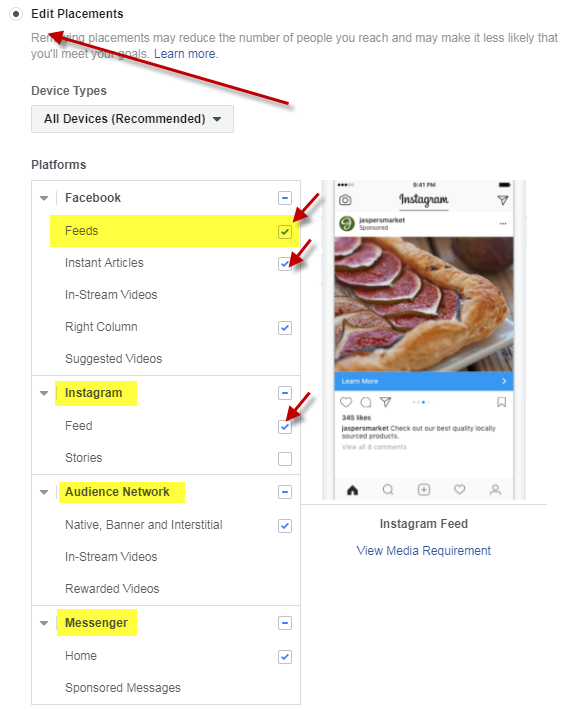Enable the Instagram Stories checkbox
Image resolution: width=580 pixels, height=710 pixels.
285,459
